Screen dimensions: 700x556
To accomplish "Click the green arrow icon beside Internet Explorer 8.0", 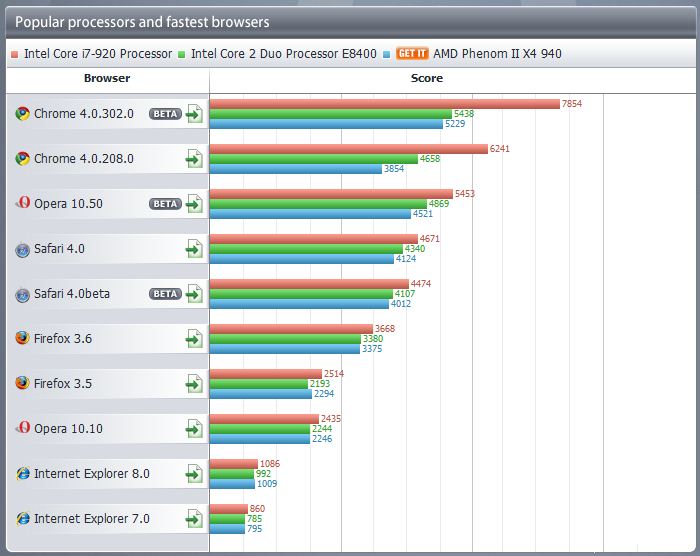I will [194, 474].
